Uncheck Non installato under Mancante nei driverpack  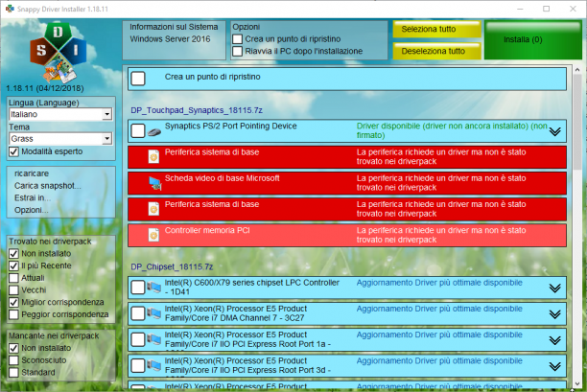13,348
